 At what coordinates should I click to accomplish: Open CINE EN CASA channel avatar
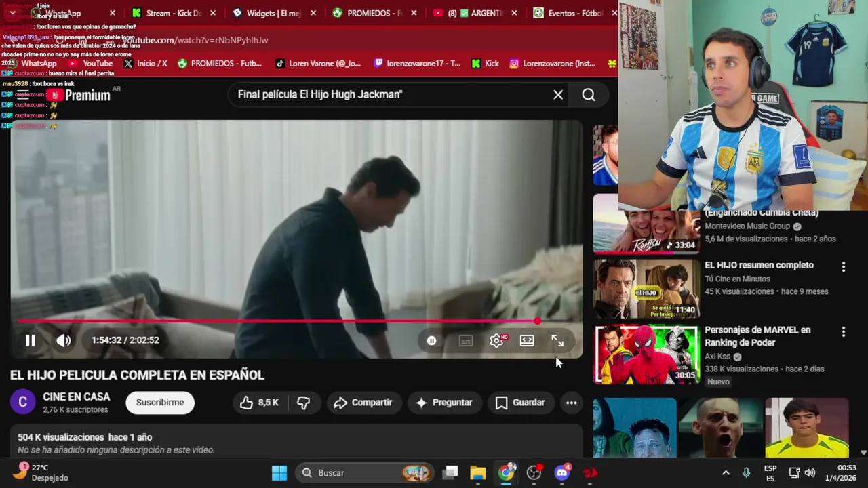click(22, 403)
